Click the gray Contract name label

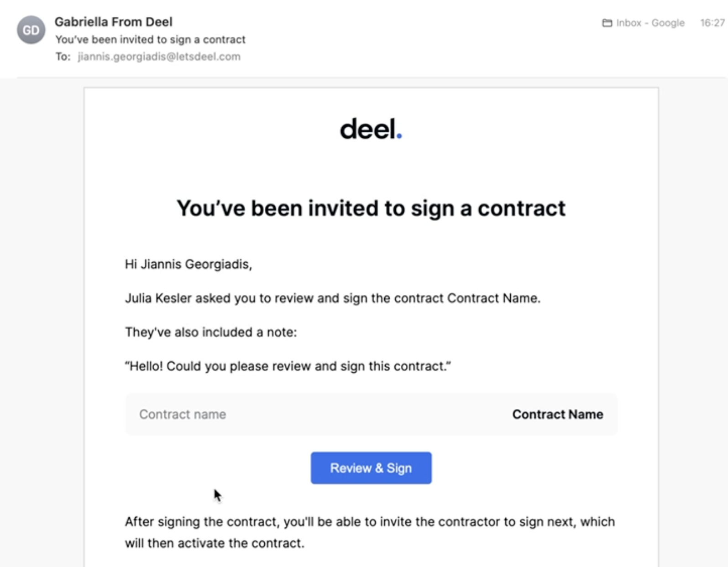coord(183,414)
